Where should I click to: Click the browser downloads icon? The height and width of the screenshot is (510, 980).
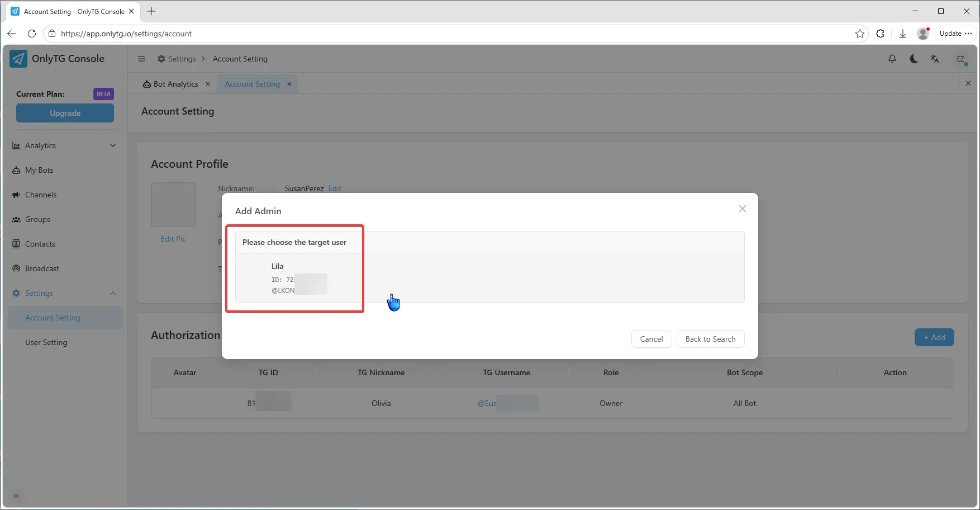[x=902, y=34]
